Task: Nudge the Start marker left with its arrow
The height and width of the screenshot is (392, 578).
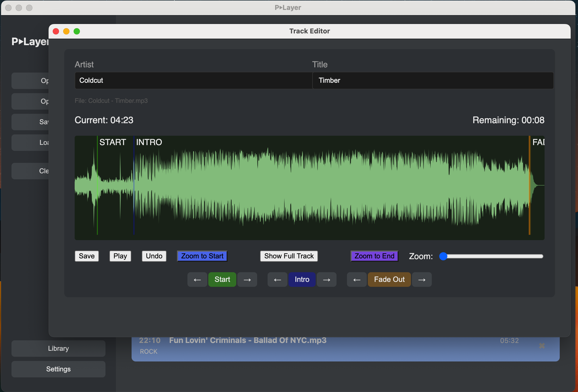Action: (197, 279)
